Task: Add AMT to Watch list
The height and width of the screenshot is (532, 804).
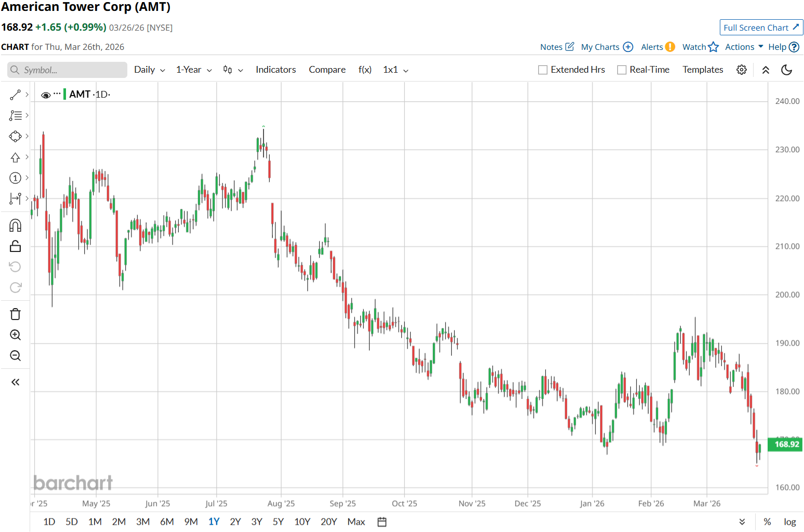Action: pyautogui.click(x=701, y=47)
